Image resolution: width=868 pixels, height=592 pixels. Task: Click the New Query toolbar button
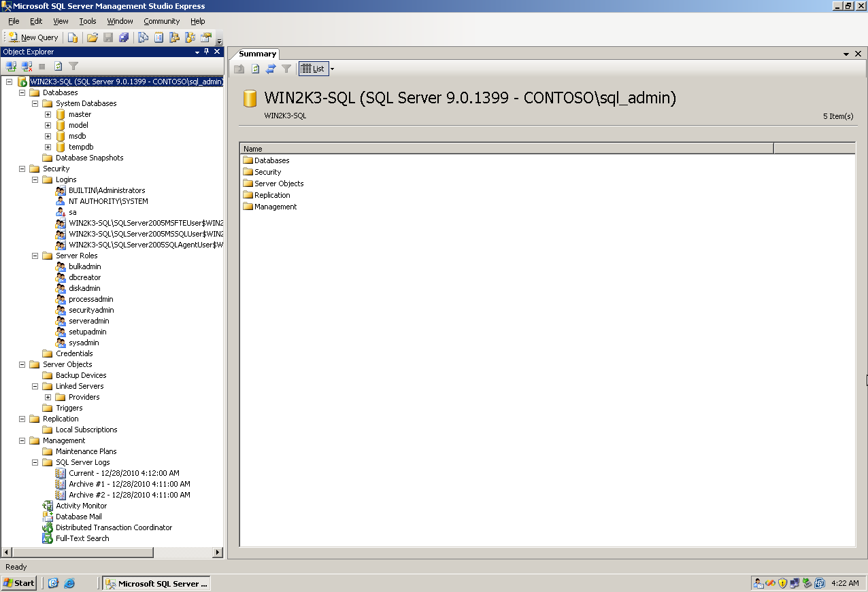click(33, 37)
